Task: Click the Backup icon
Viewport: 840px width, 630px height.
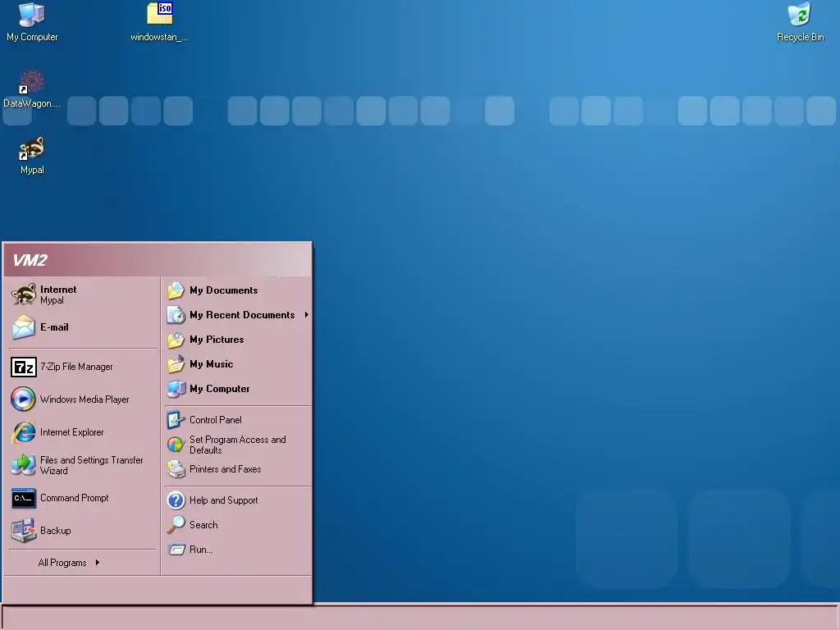Action: pos(24,531)
